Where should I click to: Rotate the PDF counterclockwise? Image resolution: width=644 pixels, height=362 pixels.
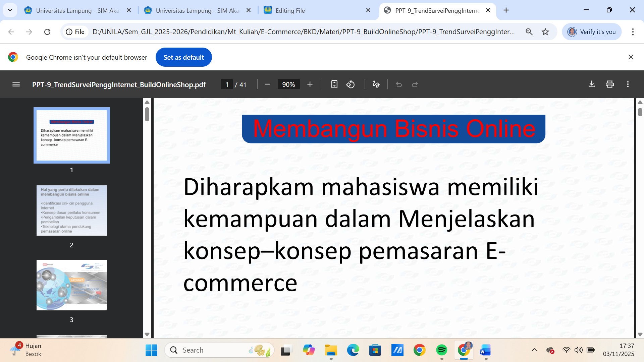point(350,84)
